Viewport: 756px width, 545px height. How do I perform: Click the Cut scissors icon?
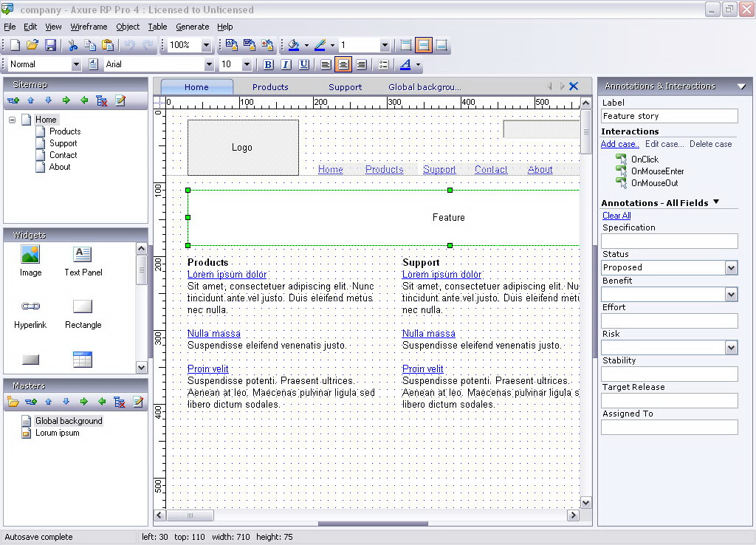click(x=72, y=45)
